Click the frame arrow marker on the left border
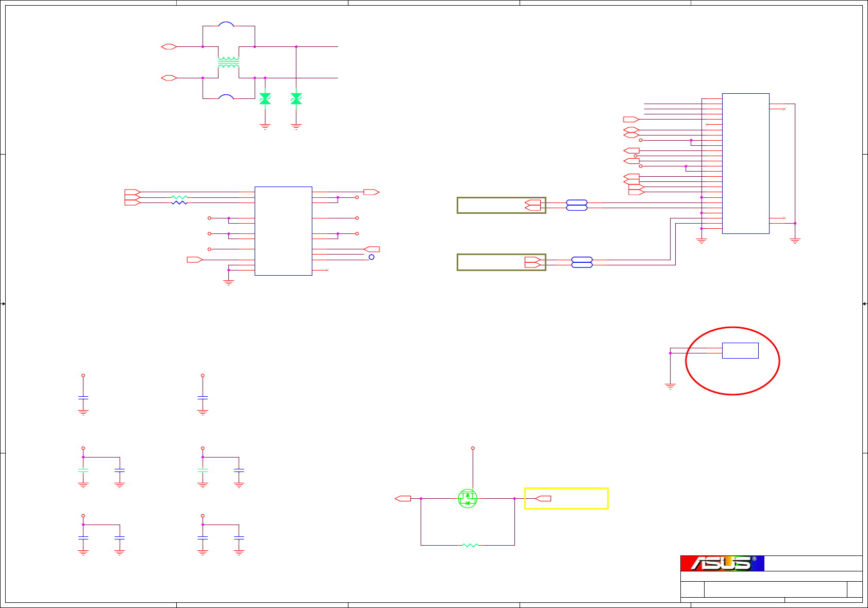 [x=3, y=304]
